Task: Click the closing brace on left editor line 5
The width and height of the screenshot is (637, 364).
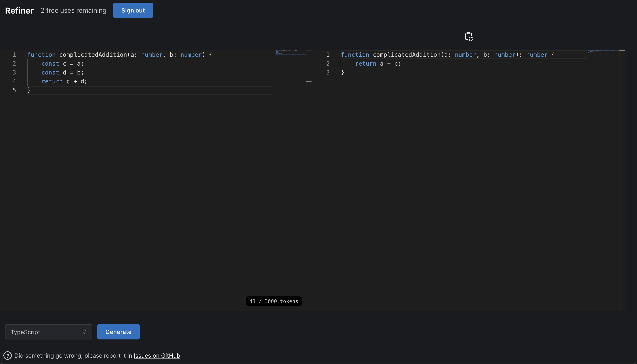Action: point(29,90)
